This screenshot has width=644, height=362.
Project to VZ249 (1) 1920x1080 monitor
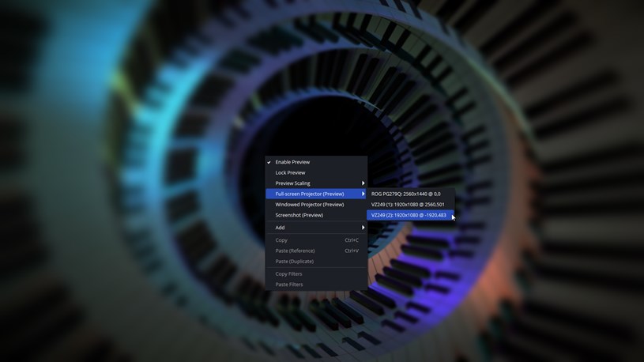click(410, 205)
